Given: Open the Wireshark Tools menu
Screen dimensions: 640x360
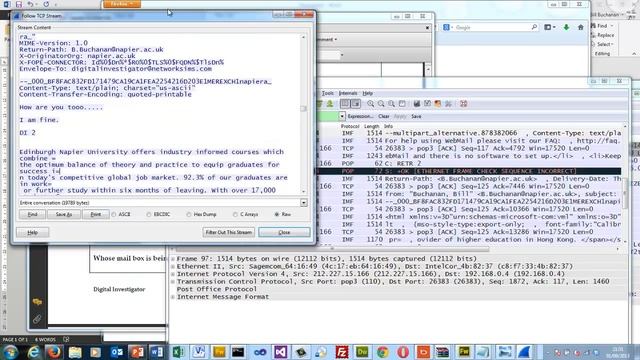Looking at the screenshot, I should point(327,93).
